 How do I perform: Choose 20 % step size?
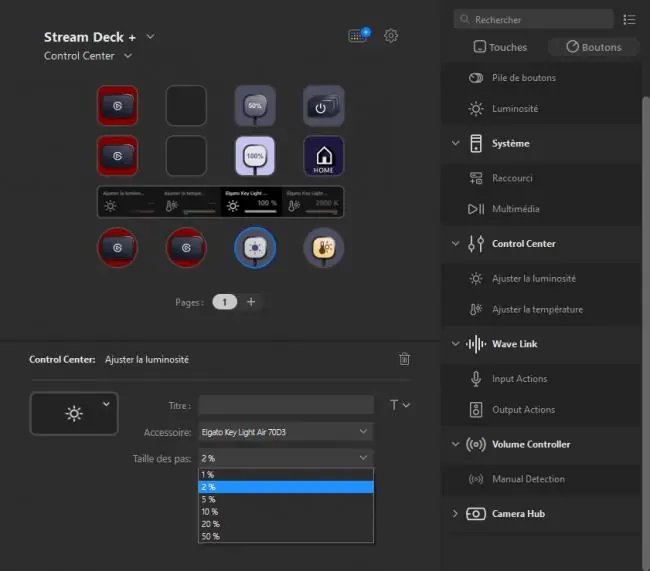click(286, 524)
